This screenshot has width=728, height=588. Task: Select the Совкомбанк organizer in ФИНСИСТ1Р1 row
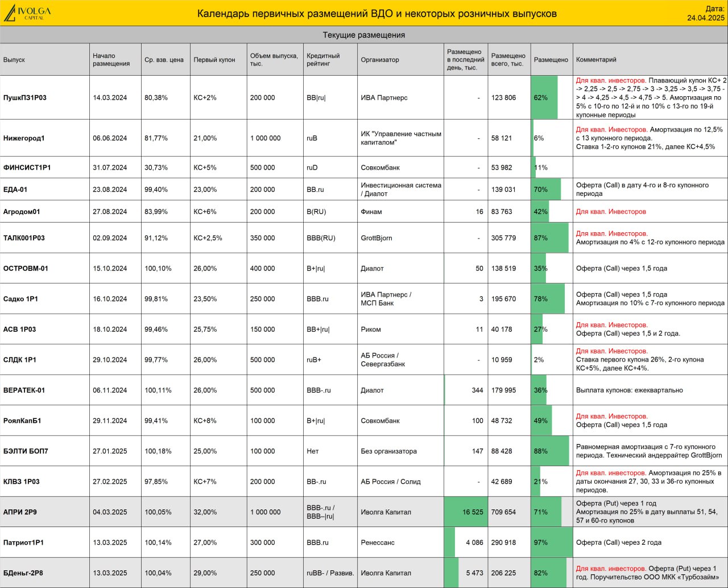pos(380,168)
